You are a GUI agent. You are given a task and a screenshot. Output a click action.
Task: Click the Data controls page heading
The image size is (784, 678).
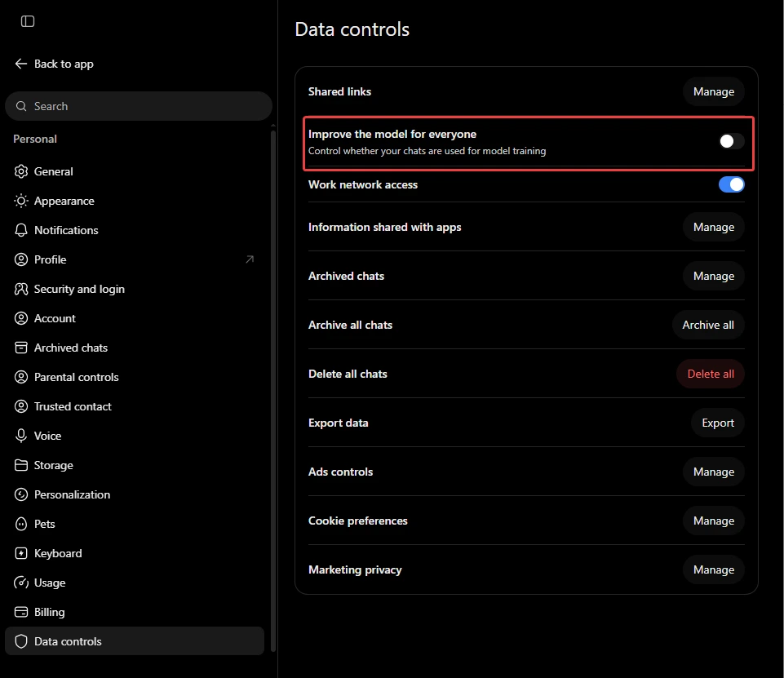point(352,29)
